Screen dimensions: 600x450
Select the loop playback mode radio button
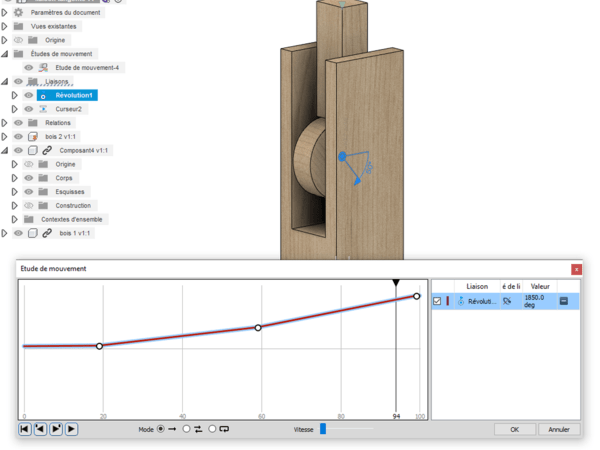pyautogui.click(x=212, y=429)
